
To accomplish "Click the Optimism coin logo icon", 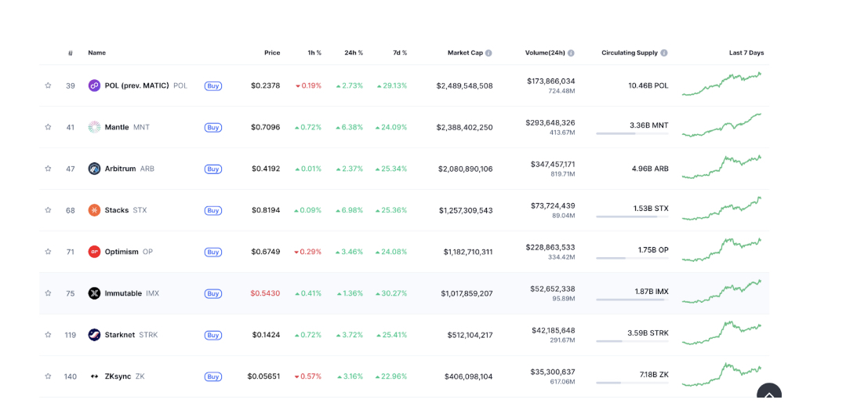I will tap(94, 252).
